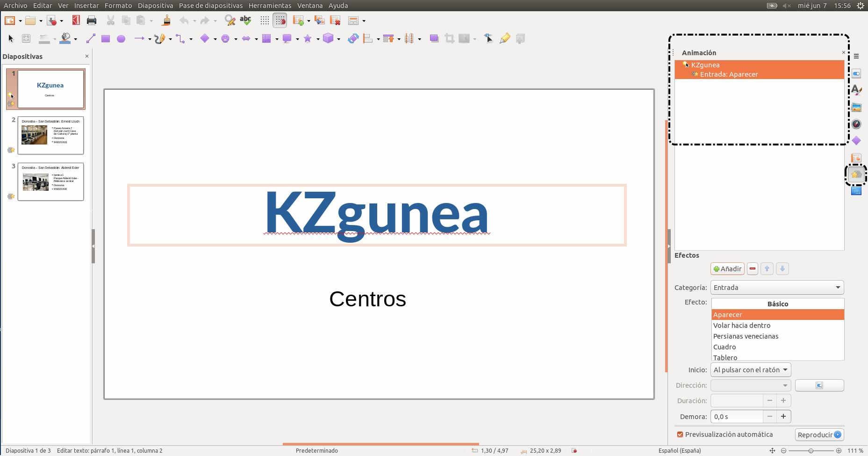The width and height of the screenshot is (868, 456).
Task: Toggle Snap to Grid button
Action: tap(280, 20)
